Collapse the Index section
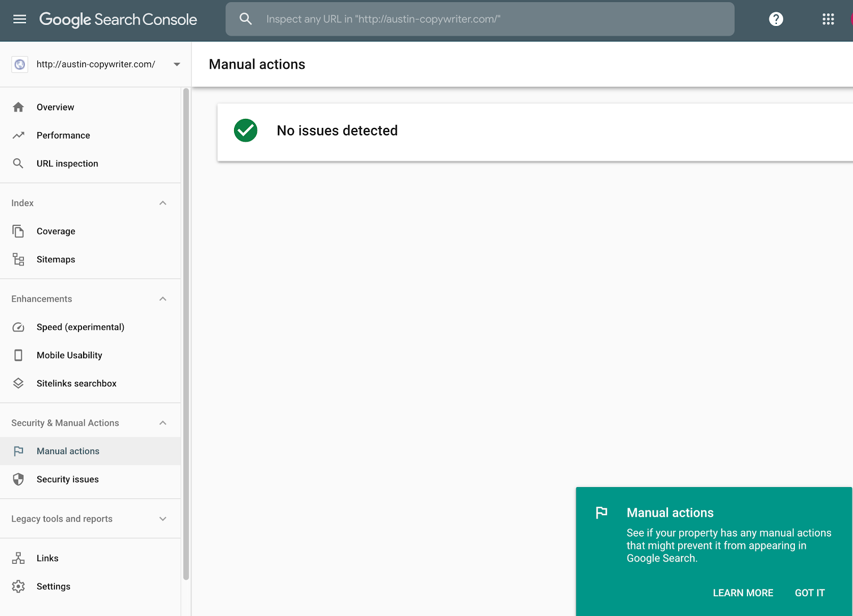The image size is (853, 616). click(163, 203)
